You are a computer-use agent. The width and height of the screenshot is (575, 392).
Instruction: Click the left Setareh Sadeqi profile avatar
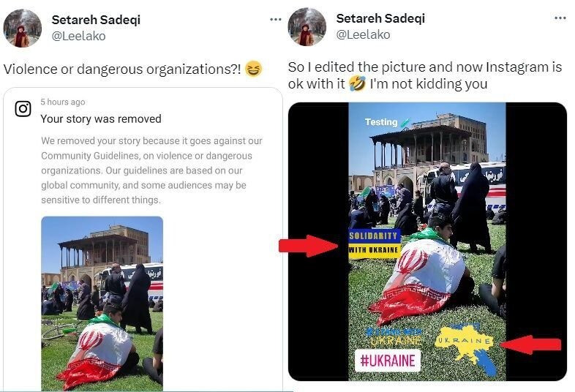[x=22, y=29]
